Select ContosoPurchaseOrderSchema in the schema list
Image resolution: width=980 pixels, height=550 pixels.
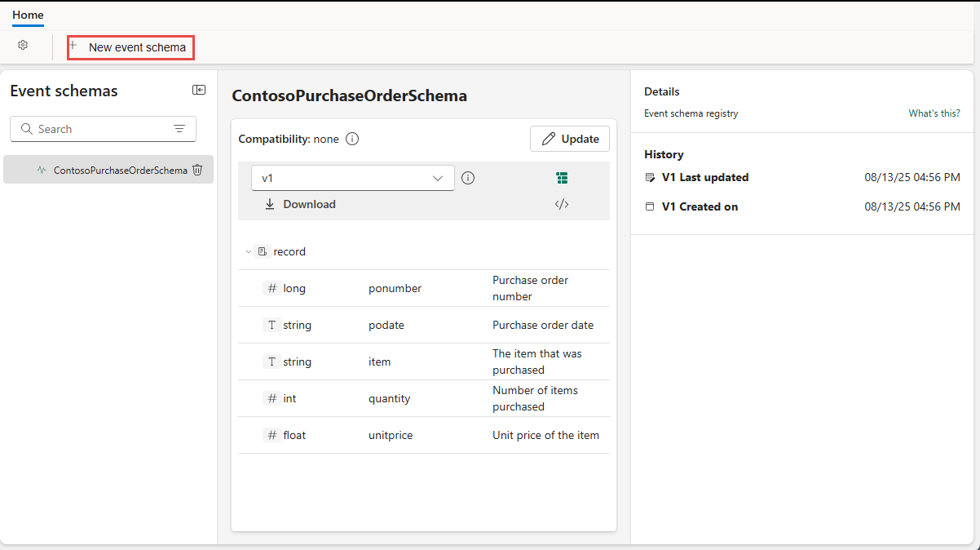tap(120, 171)
